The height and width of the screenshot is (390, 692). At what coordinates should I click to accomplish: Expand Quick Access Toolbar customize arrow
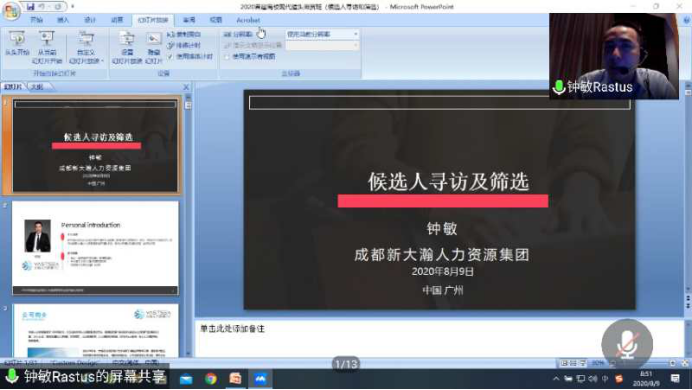click(72, 7)
